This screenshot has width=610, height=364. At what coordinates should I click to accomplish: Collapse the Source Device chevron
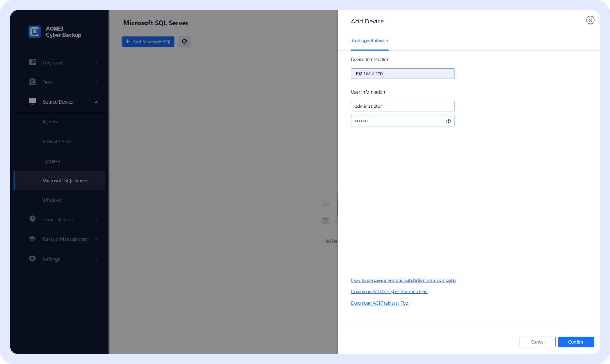pyautogui.click(x=96, y=102)
